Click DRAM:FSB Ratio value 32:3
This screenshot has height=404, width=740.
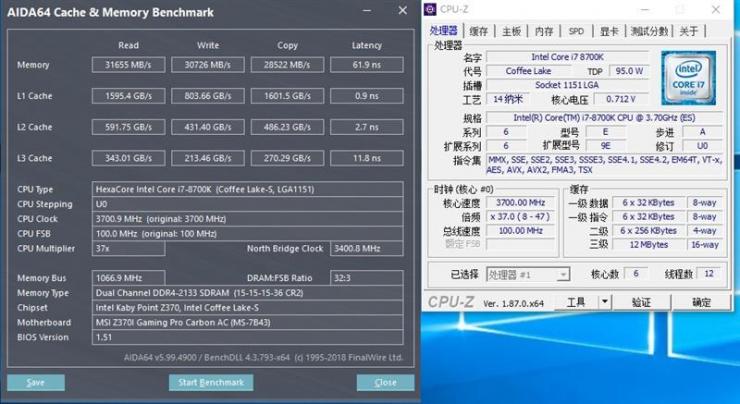click(x=367, y=278)
